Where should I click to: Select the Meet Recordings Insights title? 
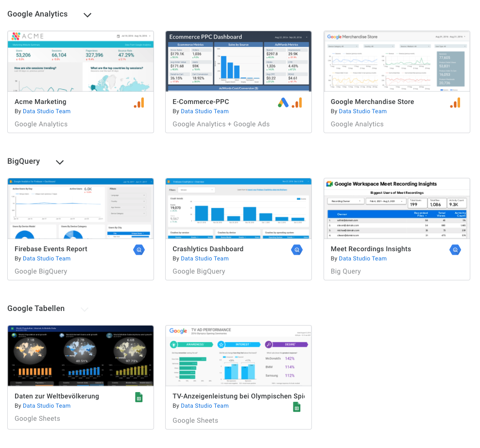pos(371,249)
